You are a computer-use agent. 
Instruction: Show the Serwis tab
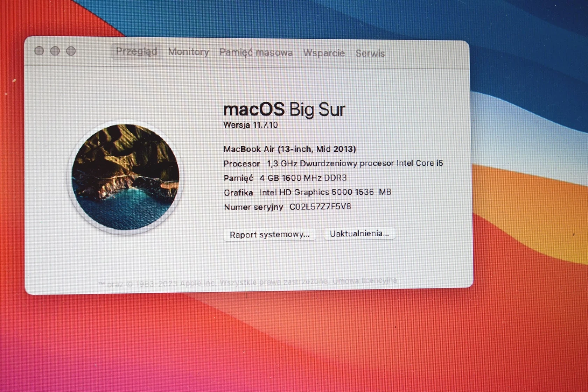(370, 54)
